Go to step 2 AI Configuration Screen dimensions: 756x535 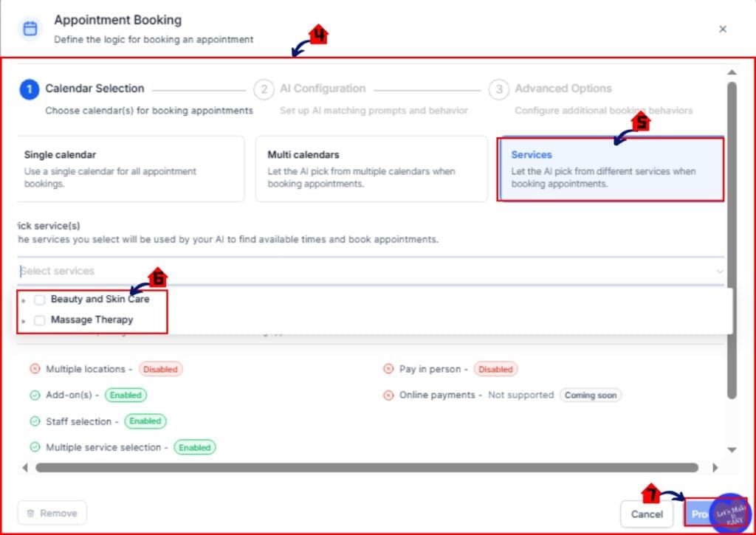tap(264, 89)
